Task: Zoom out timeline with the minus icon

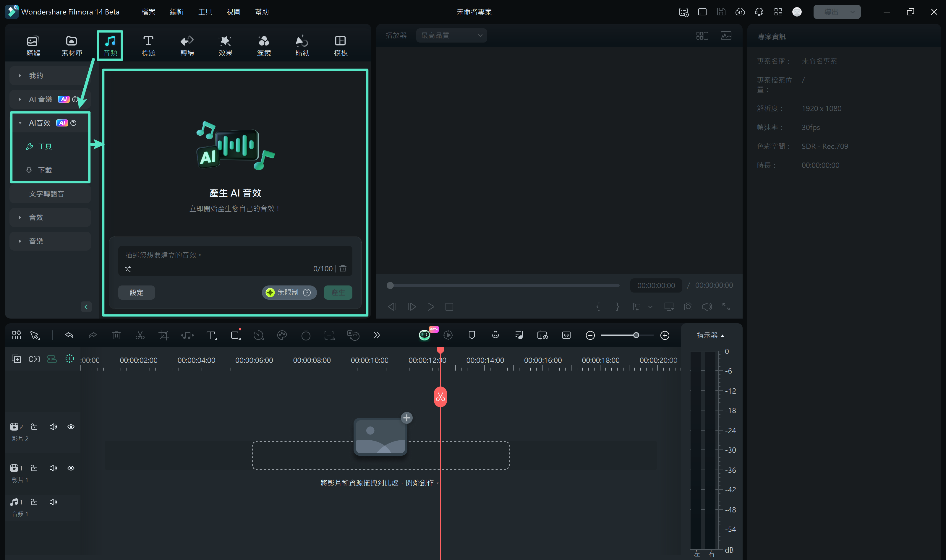Action: click(590, 335)
